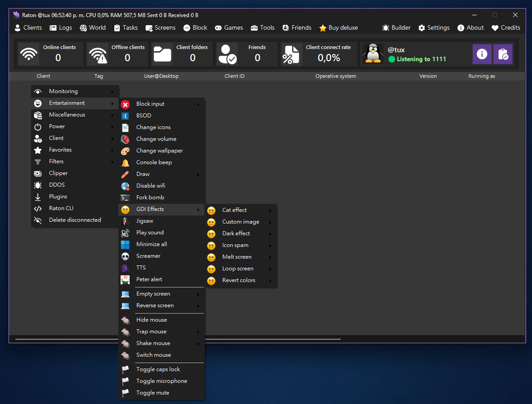Expand the Monitoring submenu arrow
This screenshot has width=532, height=404.
pyautogui.click(x=113, y=92)
